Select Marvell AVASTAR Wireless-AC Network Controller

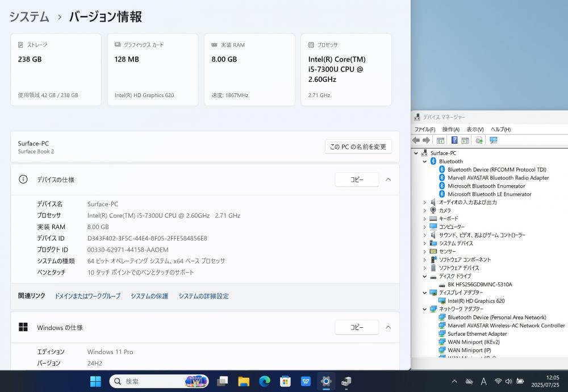point(506,326)
